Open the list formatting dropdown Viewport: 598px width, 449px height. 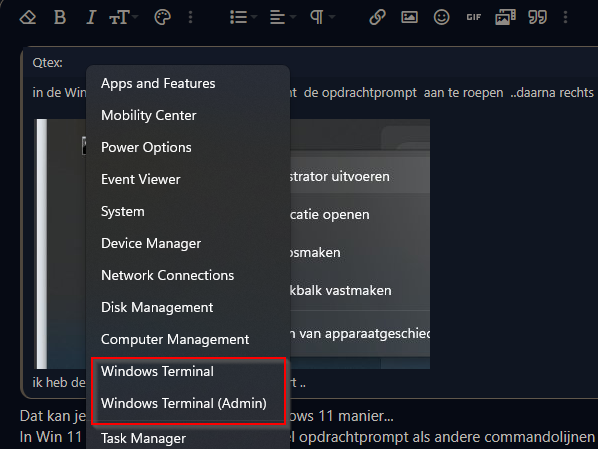pyautogui.click(x=243, y=18)
